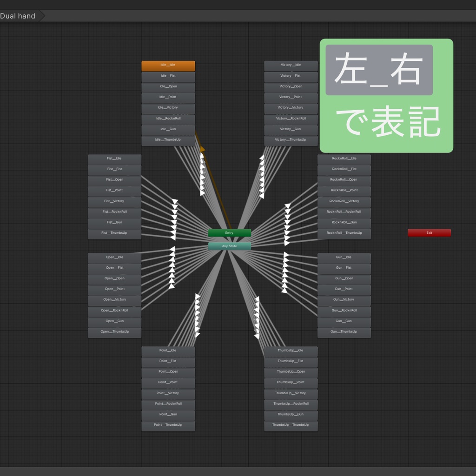The image size is (476, 476).
Task: Select the ThumbsUp__Idle state node
Action: [291, 351]
